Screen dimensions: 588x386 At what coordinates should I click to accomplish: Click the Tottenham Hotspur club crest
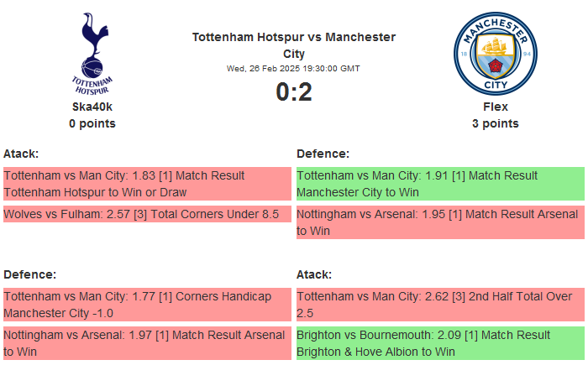(x=92, y=53)
